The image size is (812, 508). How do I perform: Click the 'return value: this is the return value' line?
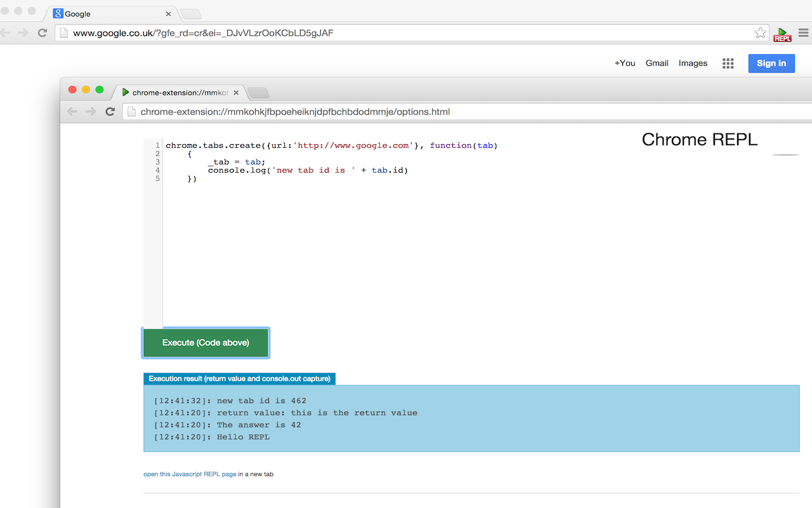point(285,413)
